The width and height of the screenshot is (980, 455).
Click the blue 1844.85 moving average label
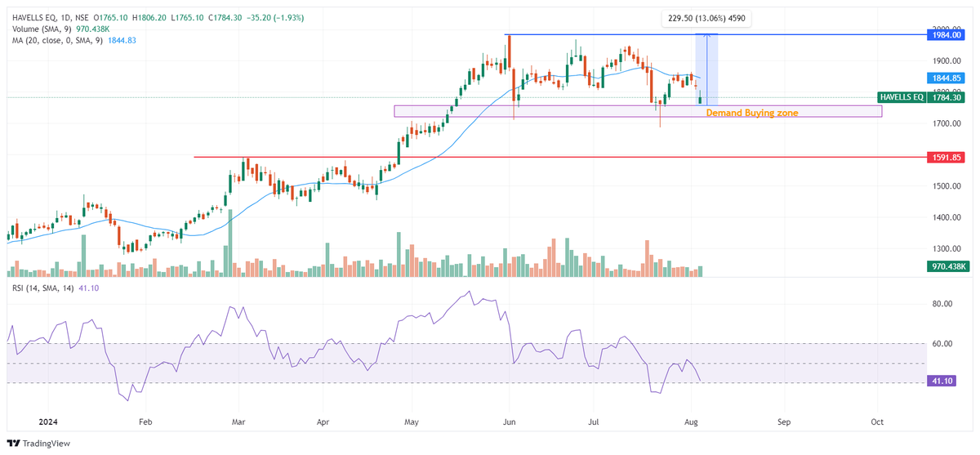click(945, 78)
